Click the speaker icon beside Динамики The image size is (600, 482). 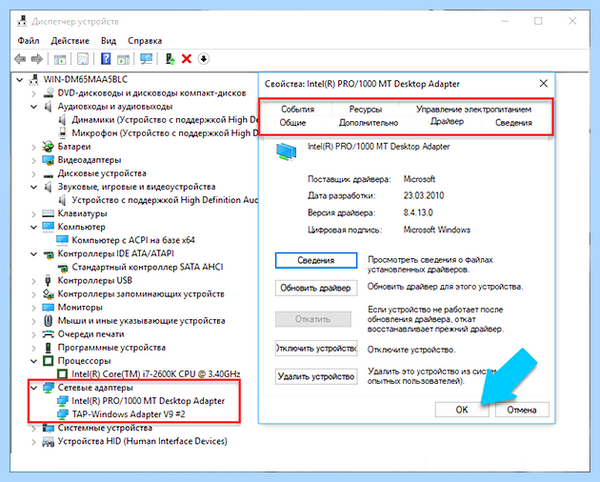(x=62, y=120)
